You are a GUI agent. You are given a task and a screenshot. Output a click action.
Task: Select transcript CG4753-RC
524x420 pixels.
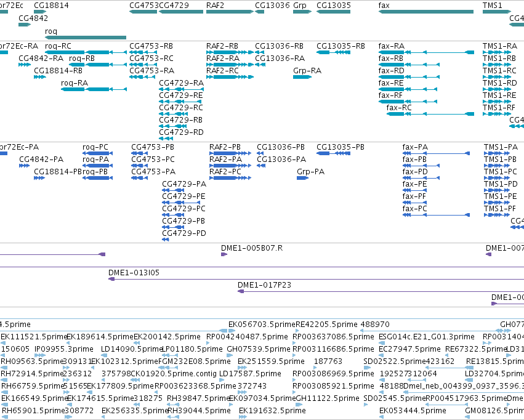point(143,65)
